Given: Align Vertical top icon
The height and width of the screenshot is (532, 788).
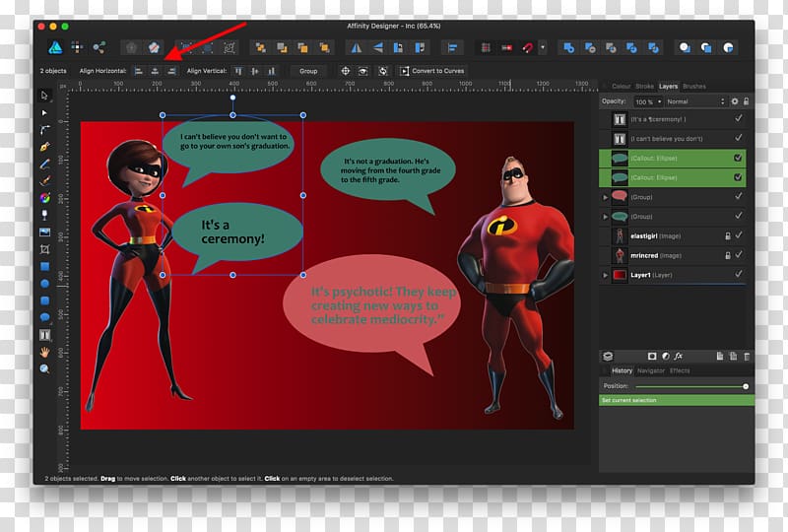Looking at the screenshot, I should (238, 71).
